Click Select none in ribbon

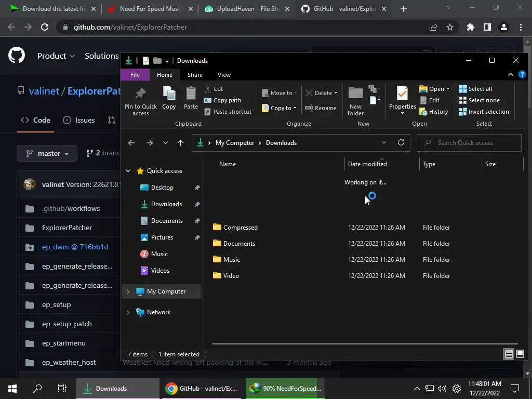tap(479, 100)
